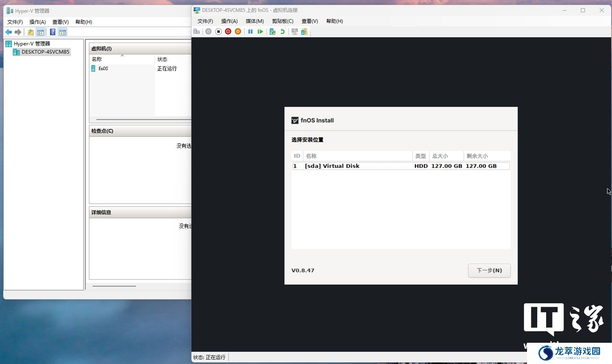Toggle the console tree pane icon
The image size is (612, 364).
pyautogui.click(x=40, y=32)
